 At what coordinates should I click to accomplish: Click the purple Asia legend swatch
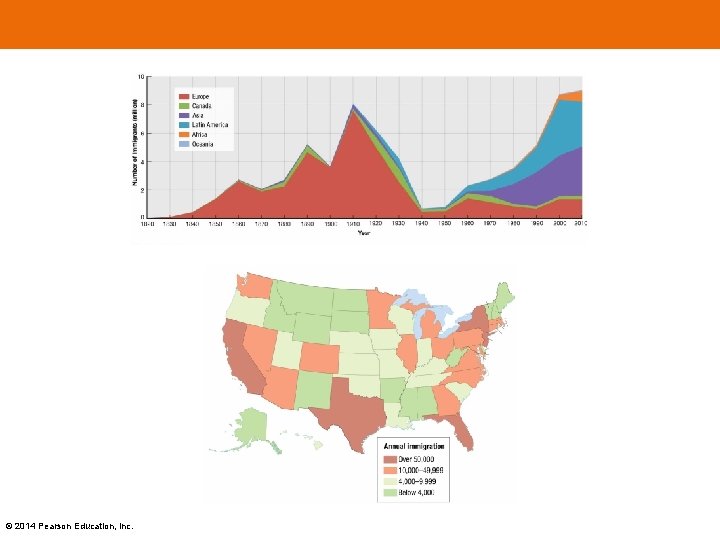click(x=184, y=116)
